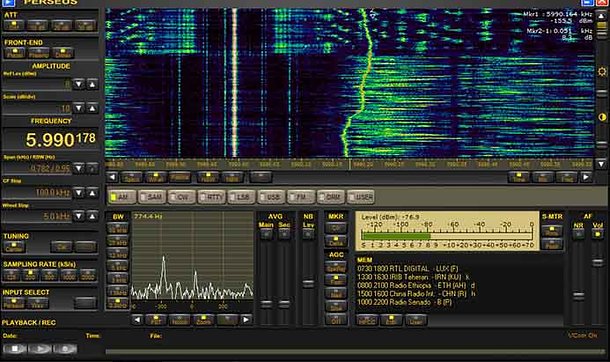Select LSB demodulation mode
The height and width of the screenshot is (362, 610).
(242, 197)
